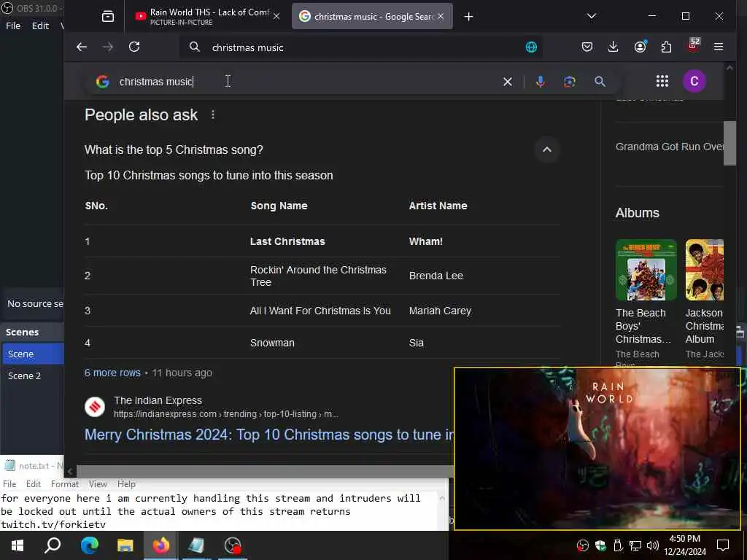The width and height of the screenshot is (747, 560).
Task: Open Notepad File menu
Action: pos(9,484)
